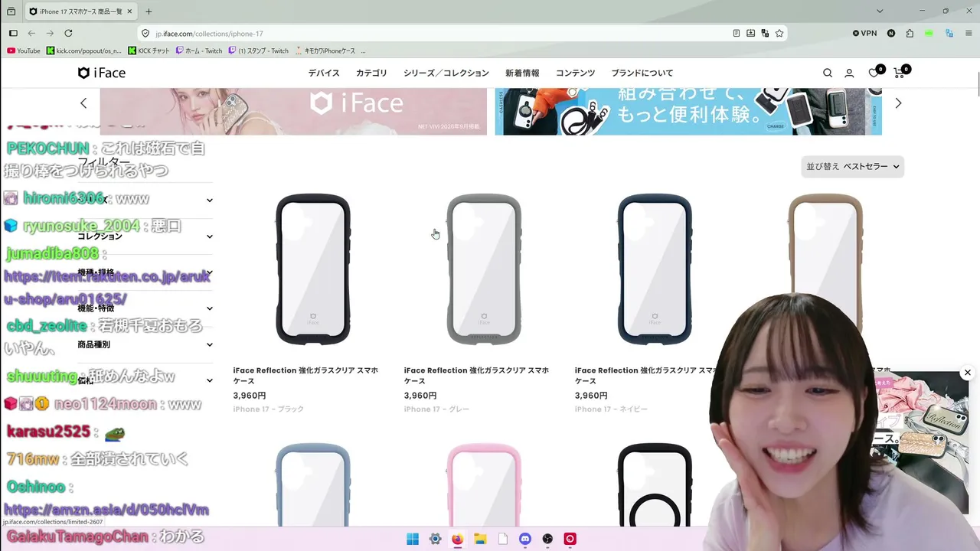980x551 pixels.
Task: Expand the コレクション filter section
Action: [145, 236]
